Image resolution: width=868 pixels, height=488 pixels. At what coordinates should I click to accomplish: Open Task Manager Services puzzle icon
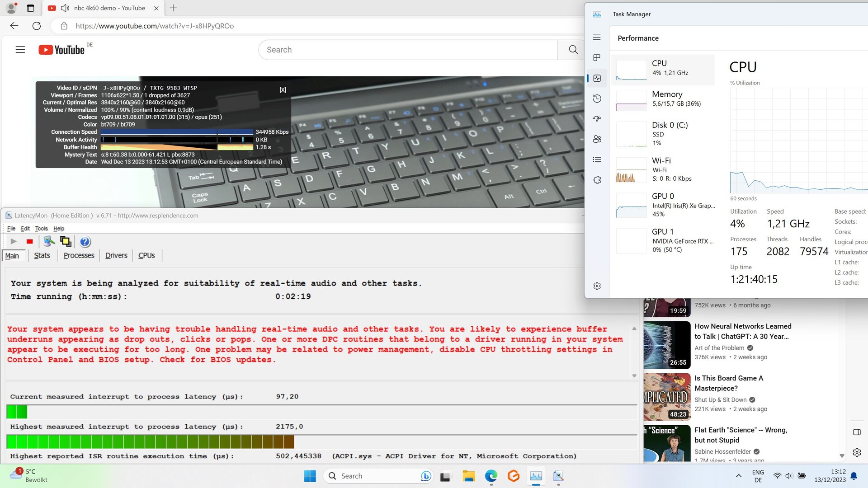597,180
